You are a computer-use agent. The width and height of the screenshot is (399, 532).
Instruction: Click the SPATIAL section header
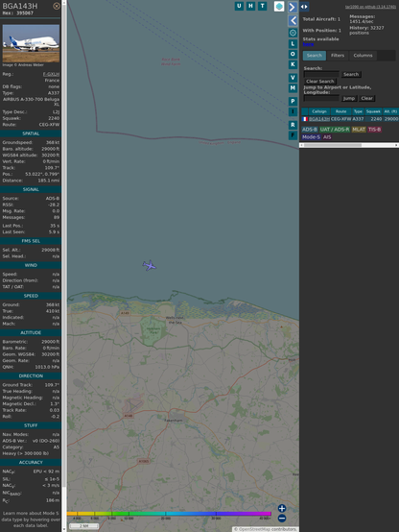[x=31, y=133]
